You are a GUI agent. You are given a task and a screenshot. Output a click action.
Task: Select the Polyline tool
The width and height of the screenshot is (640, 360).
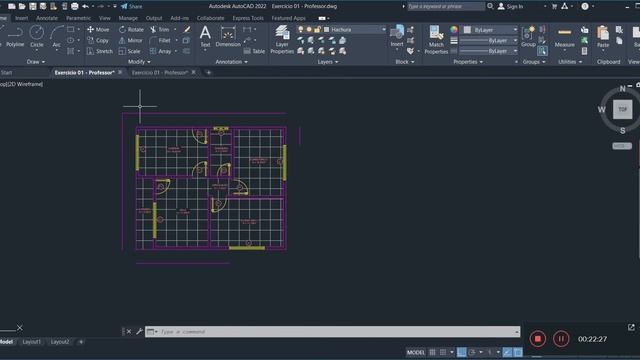point(15,37)
